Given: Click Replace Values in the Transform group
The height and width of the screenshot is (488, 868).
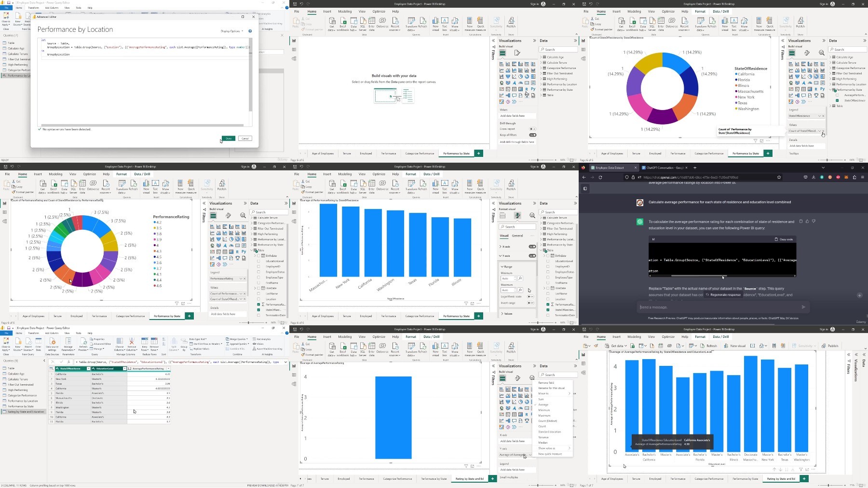Looking at the screenshot, I should [200, 349].
